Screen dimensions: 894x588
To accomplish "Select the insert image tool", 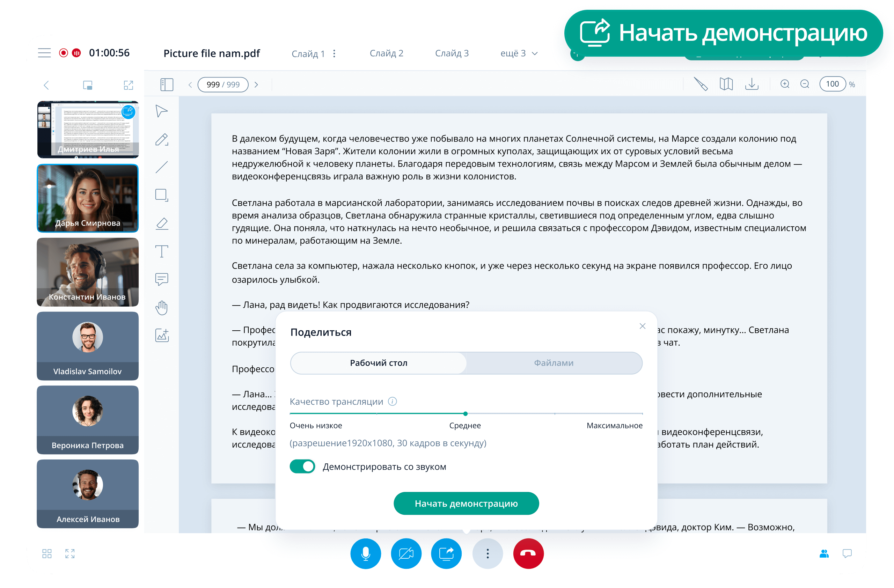I will 162,335.
